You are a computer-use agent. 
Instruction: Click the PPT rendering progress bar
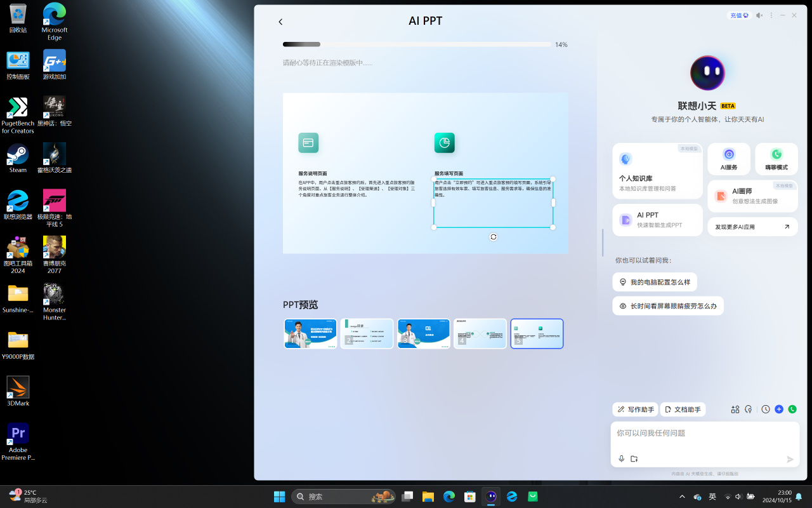coord(417,44)
